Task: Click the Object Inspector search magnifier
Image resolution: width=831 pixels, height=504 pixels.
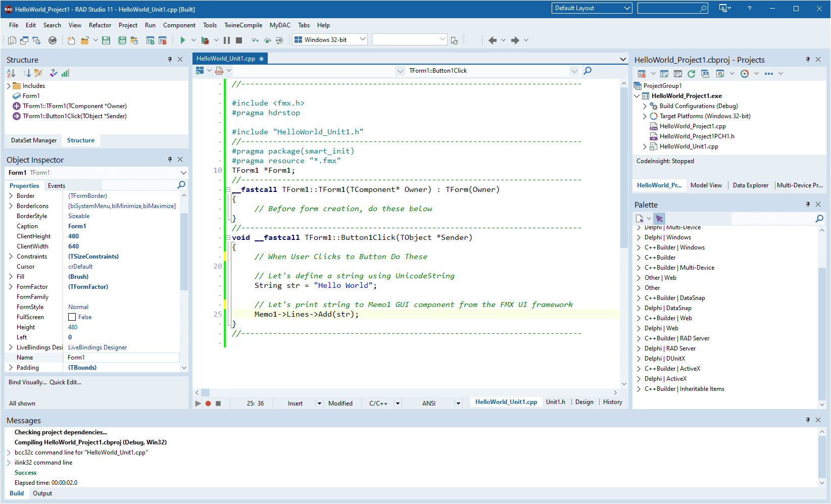Action: (x=181, y=185)
